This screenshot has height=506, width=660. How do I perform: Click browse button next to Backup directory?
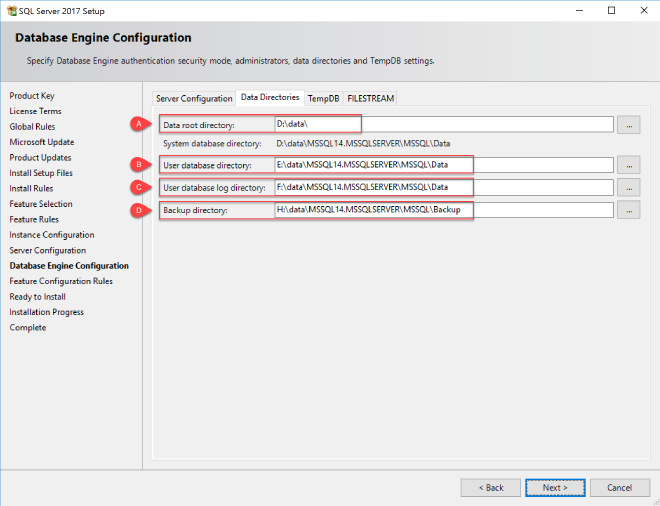[x=628, y=210]
